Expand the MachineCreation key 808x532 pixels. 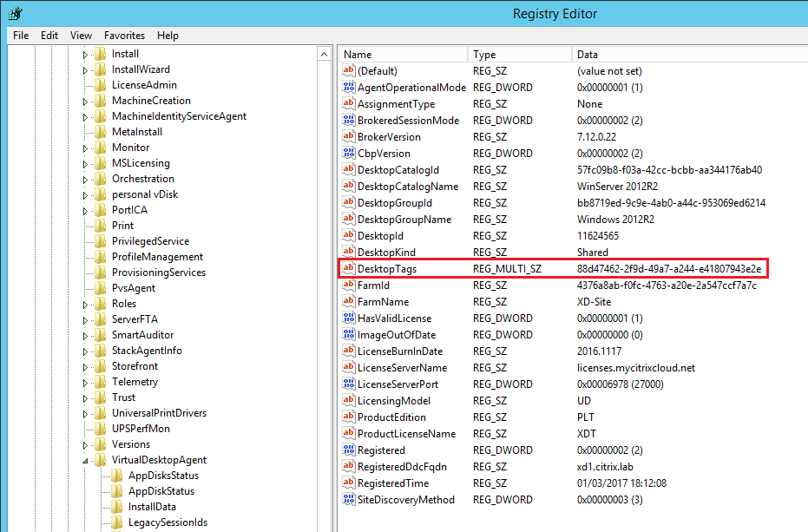[x=86, y=102]
